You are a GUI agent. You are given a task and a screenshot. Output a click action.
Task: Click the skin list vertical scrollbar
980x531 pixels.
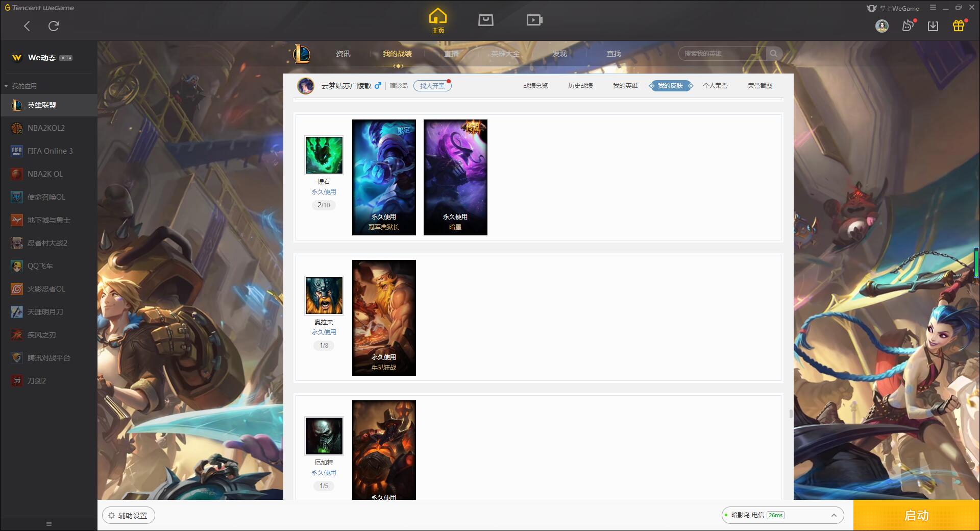coord(791,414)
